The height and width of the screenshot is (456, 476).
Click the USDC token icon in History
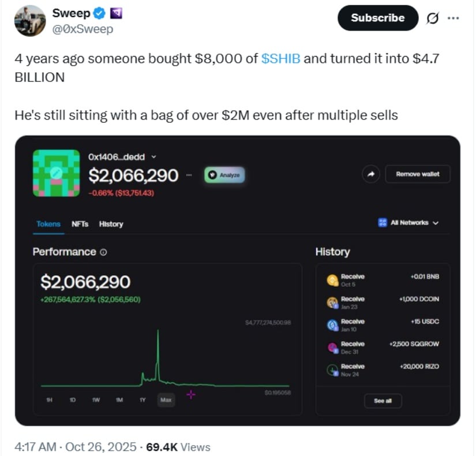pyautogui.click(x=332, y=325)
